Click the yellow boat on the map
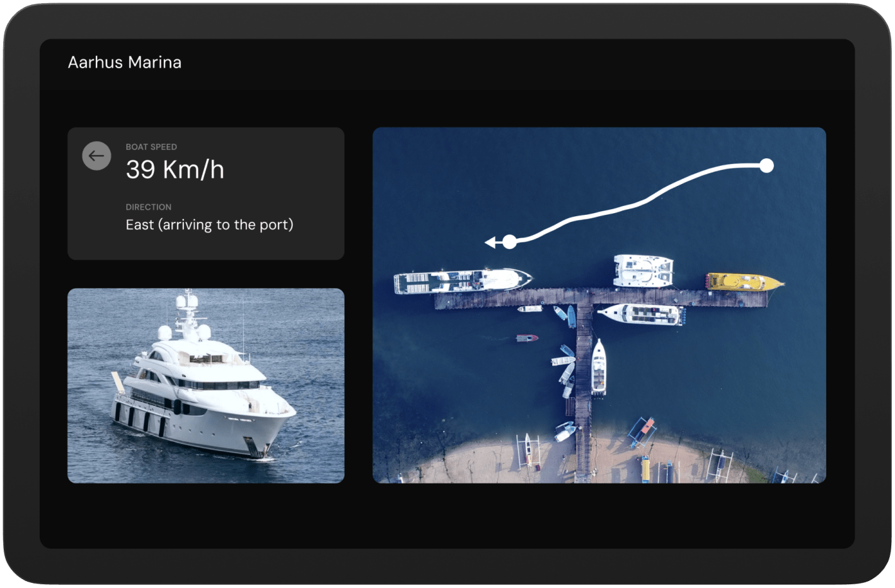The width and height of the screenshot is (895, 588). tap(744, 282)
